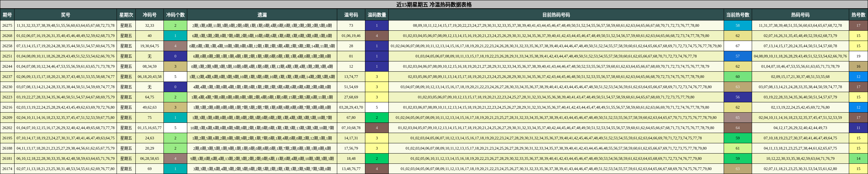
Task: Select the 当前热号数 column header
Action: [x=738, y=15]
